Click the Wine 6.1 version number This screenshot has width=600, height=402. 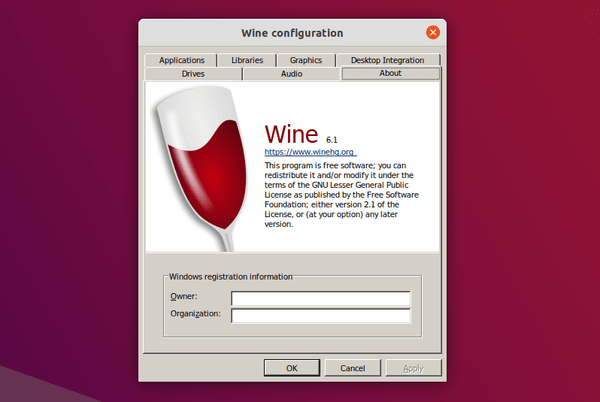(331, 140)
